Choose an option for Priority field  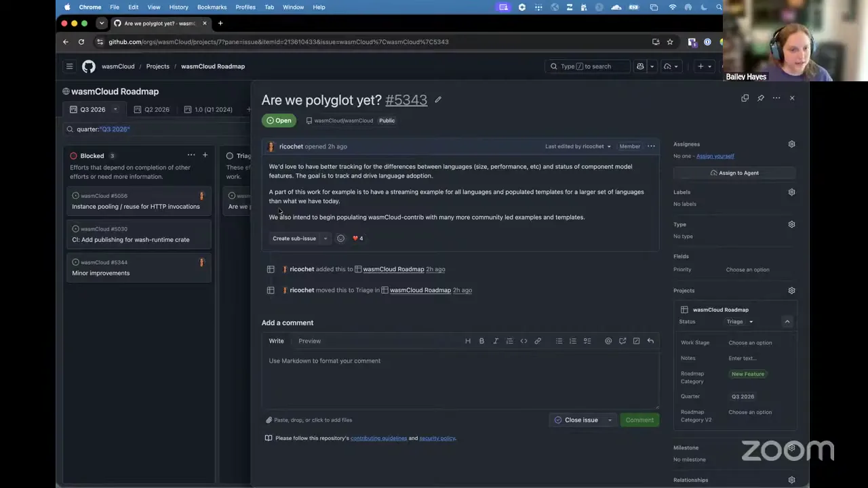pos(748,270)
